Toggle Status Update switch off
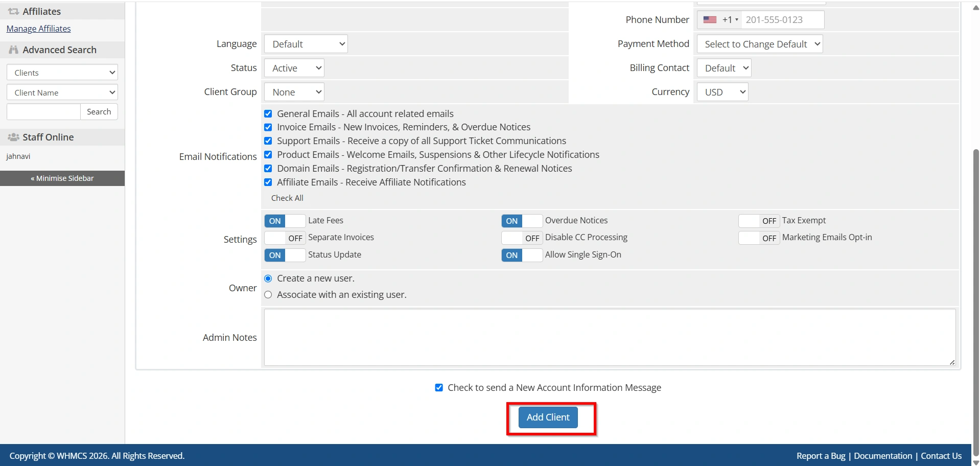The height and width of the screenshot is (466, 980). click(x=285, y=255)
